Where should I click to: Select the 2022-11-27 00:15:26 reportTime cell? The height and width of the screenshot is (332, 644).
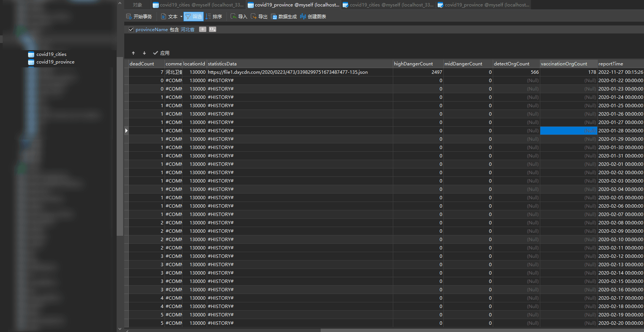620,72
